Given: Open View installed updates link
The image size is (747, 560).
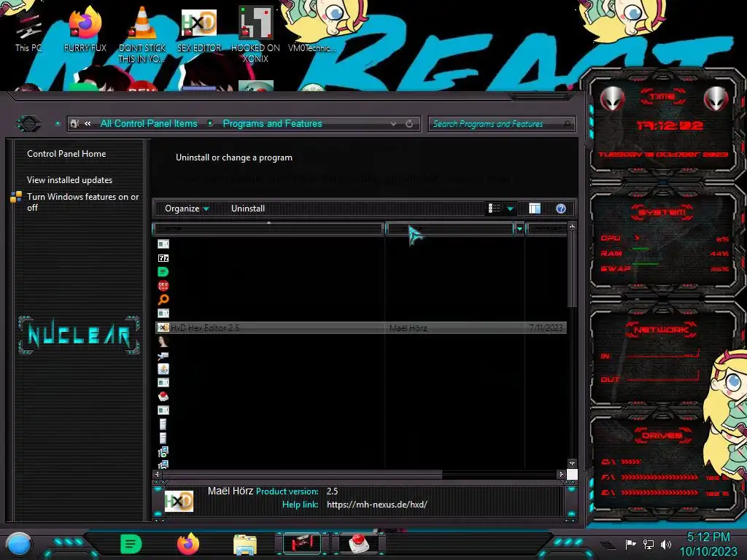Looking at the screenshot, I should point(69,180).
